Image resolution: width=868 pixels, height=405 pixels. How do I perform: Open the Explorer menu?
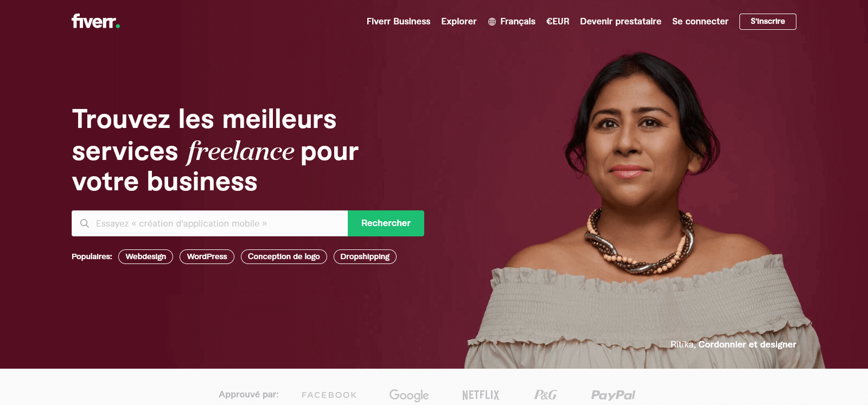pos(459,22)
